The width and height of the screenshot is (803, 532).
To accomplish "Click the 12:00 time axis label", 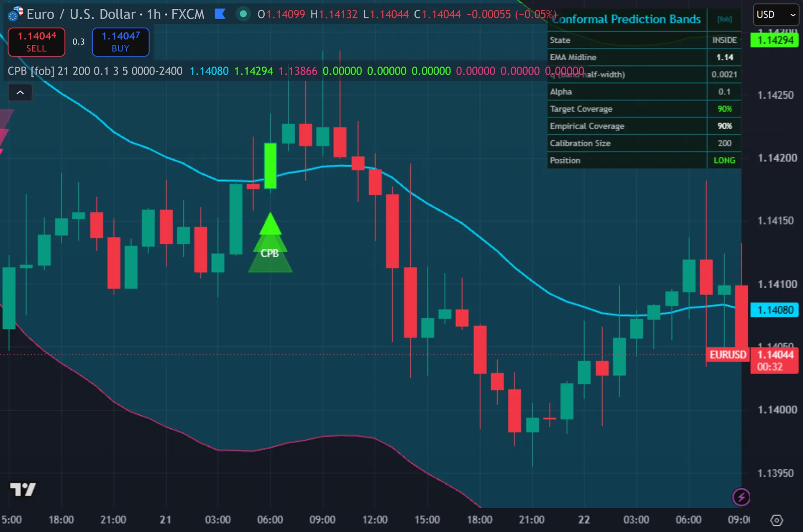I will tap(375, 520).
